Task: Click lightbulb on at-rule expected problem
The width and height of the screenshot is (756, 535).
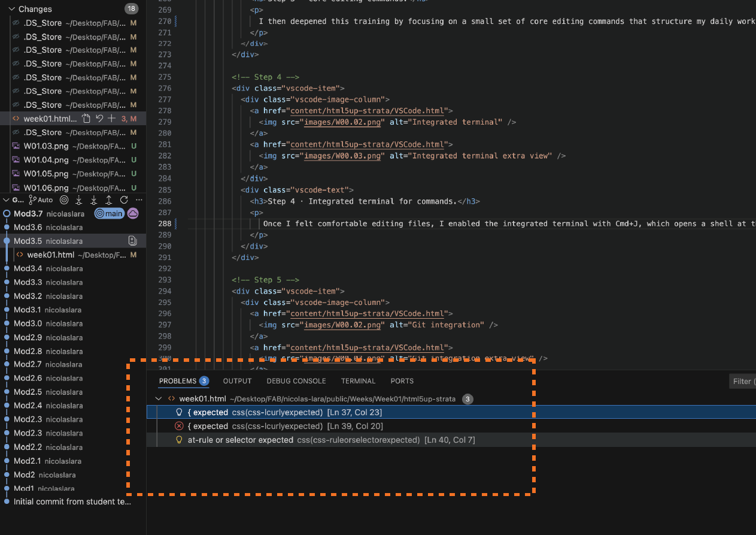Action: [178, 440]
